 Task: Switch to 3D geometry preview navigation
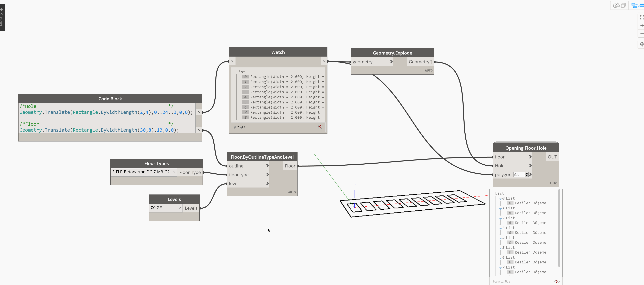[619, 5]
